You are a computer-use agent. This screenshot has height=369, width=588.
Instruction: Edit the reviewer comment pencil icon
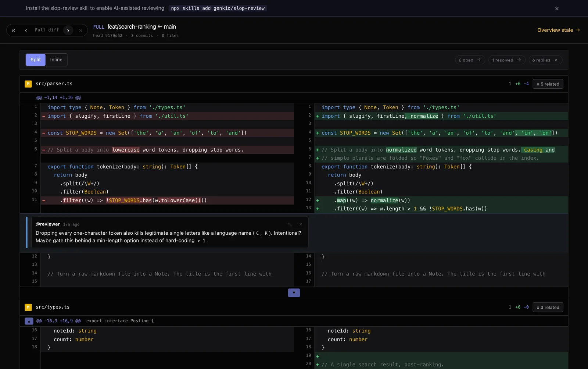(x=290, y=224)
